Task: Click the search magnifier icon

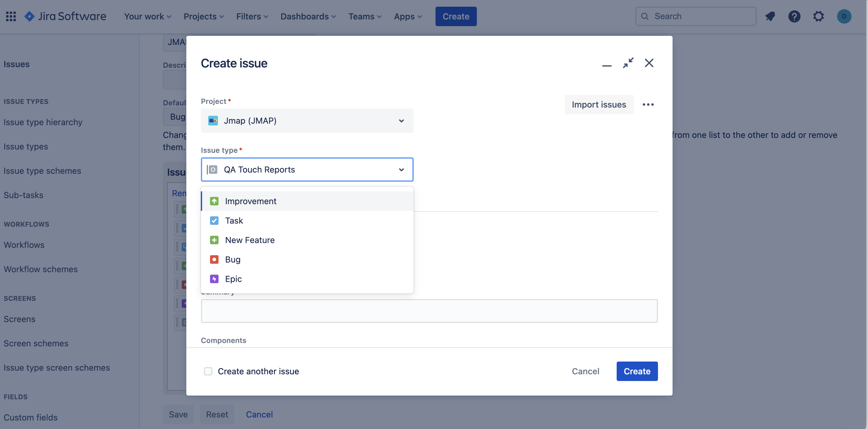Action: pyautogui.click(x=645, y=16)
